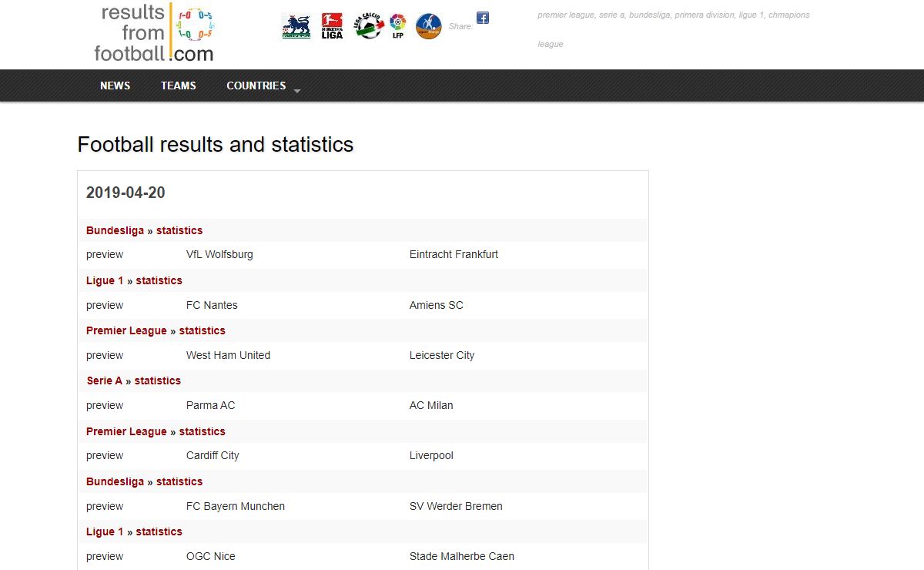Open statistics link above FC Bayern Munchen

pyautogui.click(x=179, y=481)
